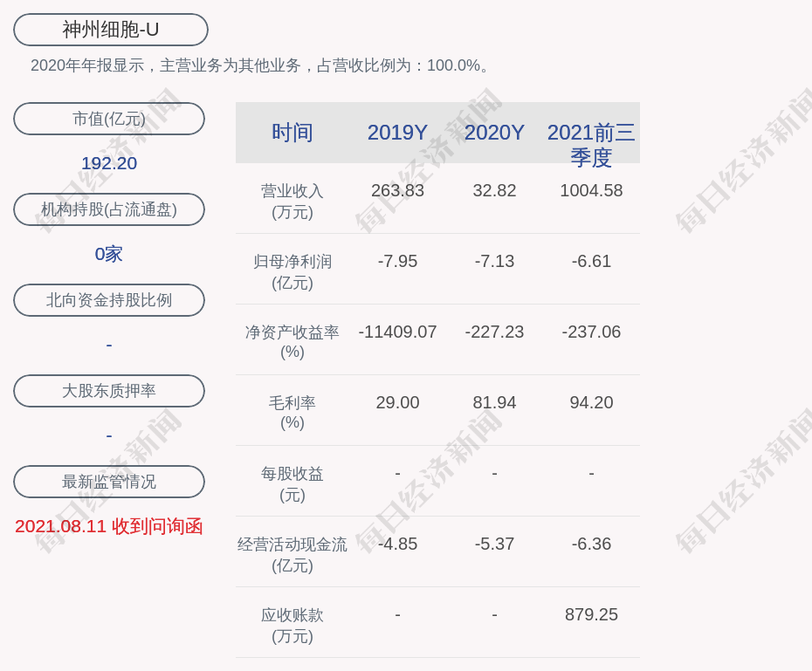
Task: Select ROE value -227.23
Action: coord(494,332)
